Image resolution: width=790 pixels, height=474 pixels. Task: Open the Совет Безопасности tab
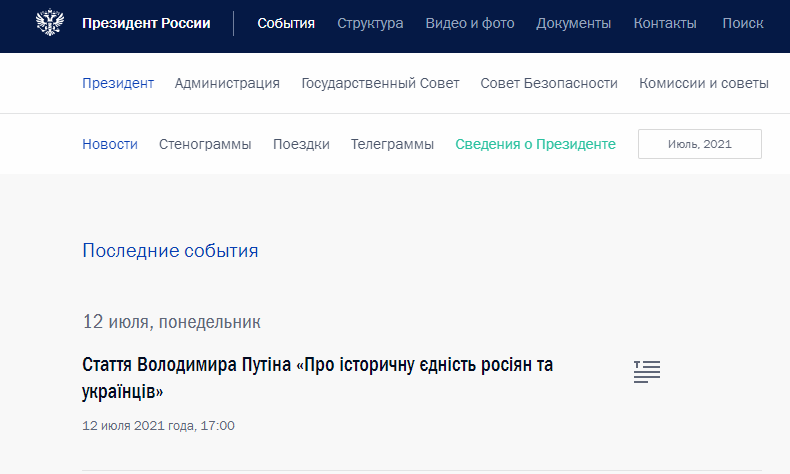549,83
